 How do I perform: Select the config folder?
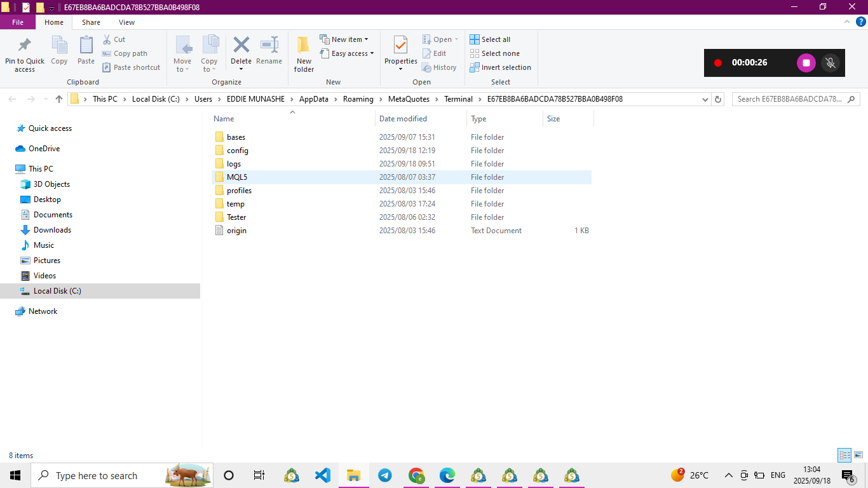click(x=402, y=151)
